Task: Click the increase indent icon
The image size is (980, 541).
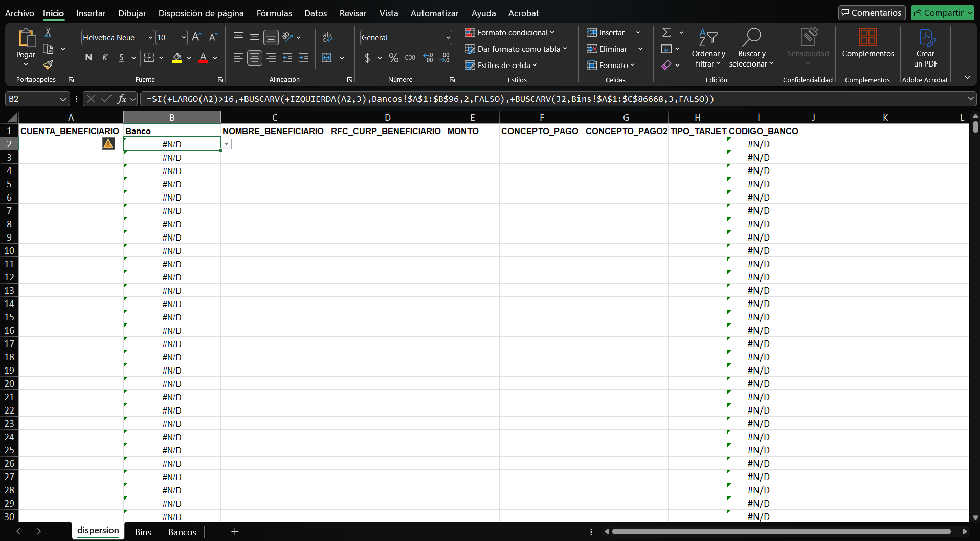Action: pyautogui.click(x=304, y=58)
